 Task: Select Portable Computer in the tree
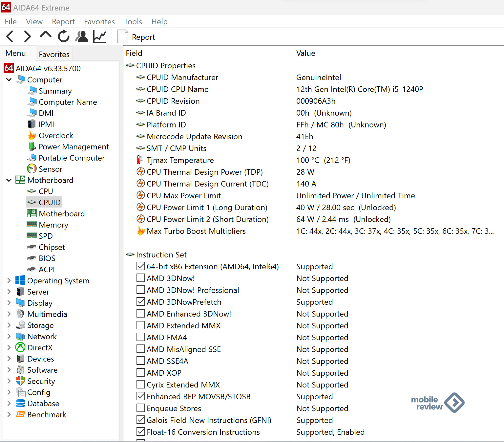[x=72, y=158]
